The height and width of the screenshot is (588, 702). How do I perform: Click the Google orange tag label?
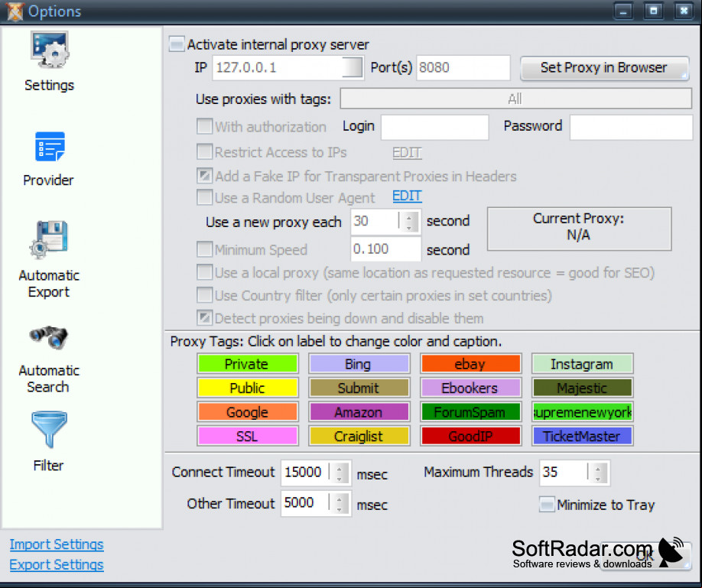pyautogui.click(x=248, y=412)
